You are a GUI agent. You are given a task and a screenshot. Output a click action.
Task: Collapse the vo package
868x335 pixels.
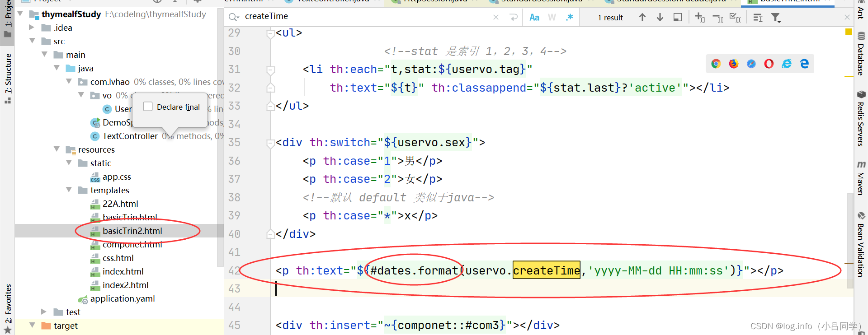81,95
